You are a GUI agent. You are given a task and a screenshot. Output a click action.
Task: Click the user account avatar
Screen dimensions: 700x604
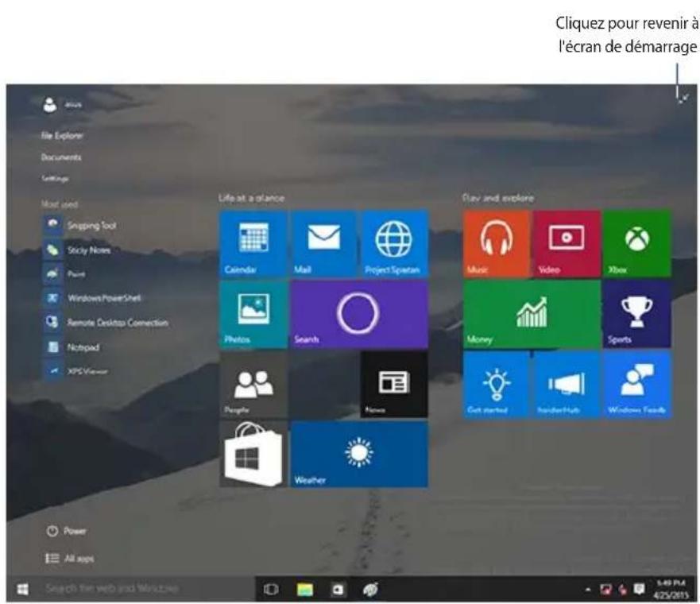(50, 105)
